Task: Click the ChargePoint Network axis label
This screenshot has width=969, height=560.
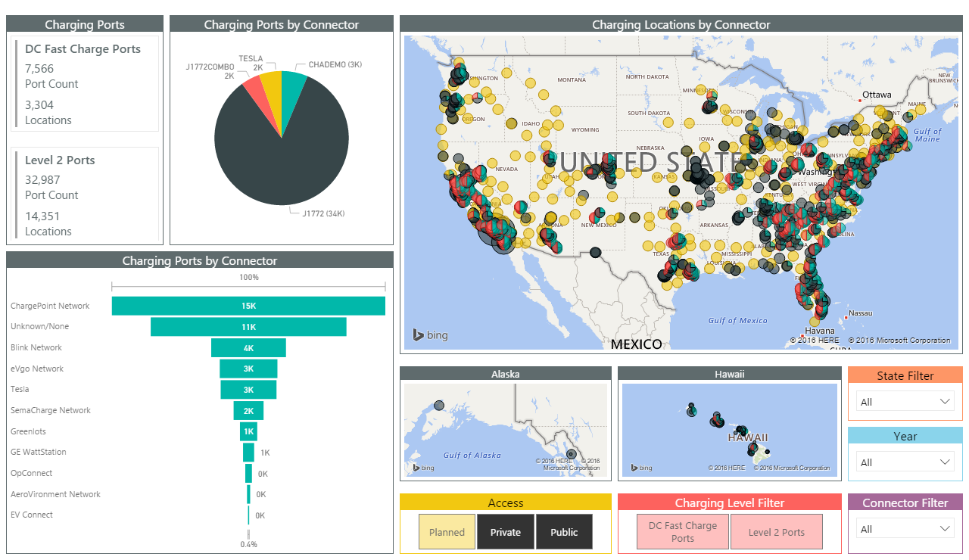Action: click(x=50, y=306)
